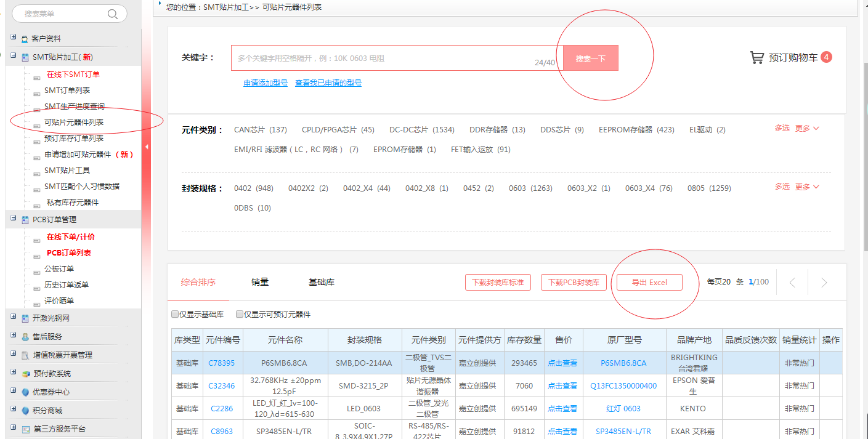Viewport: 868px width, 439px height.
Task: Enable 仅显示基础库 checkbox
Action: (x=176, y=315)
